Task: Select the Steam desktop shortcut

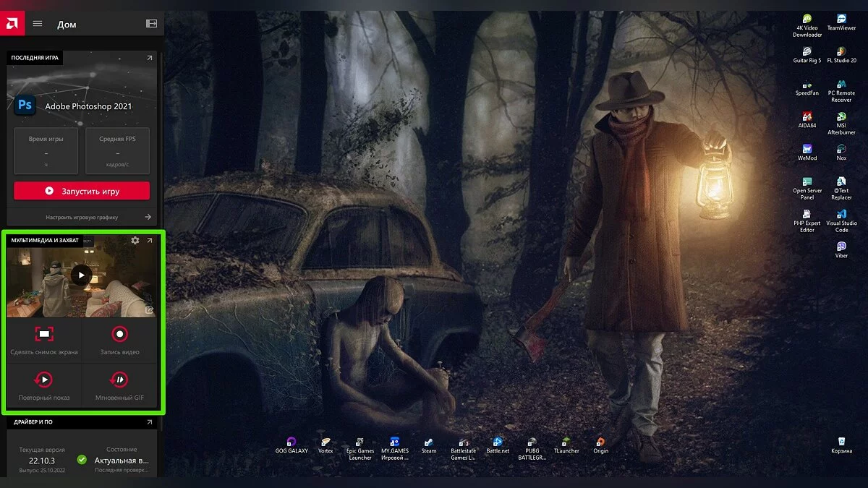Action: point(429,445)
